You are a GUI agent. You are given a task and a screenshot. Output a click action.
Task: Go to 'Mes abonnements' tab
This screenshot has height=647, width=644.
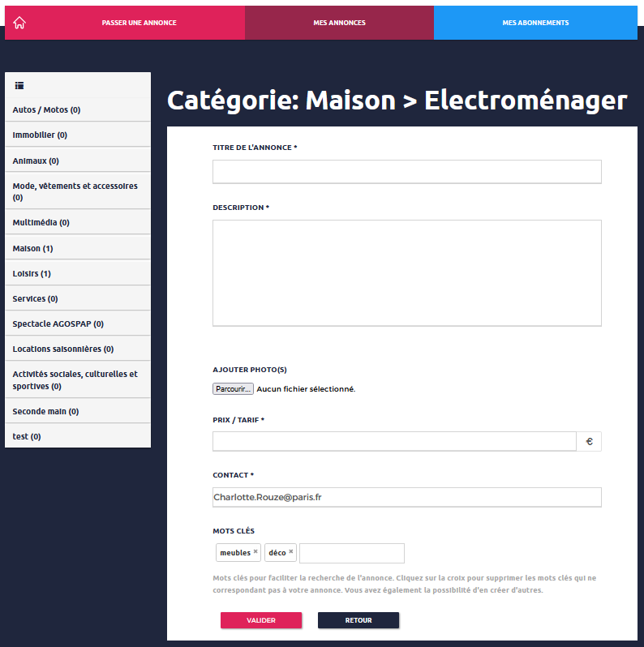[x=535, y=23]
